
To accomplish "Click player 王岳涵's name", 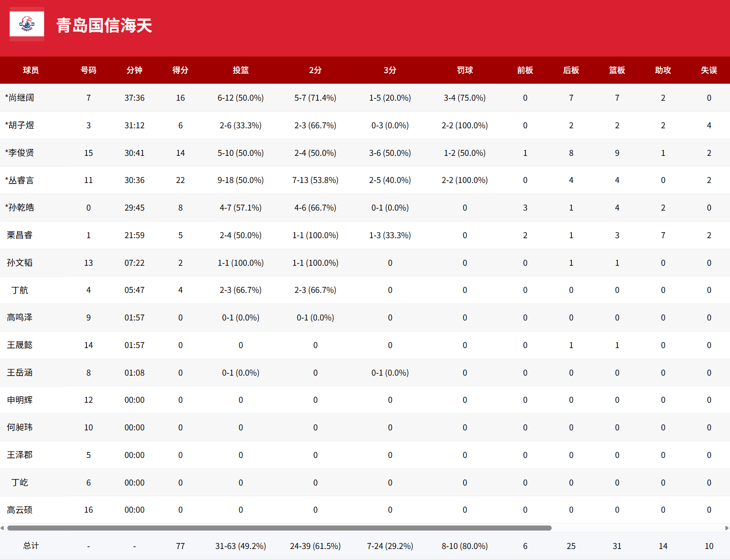I will [x=20, y=373].
